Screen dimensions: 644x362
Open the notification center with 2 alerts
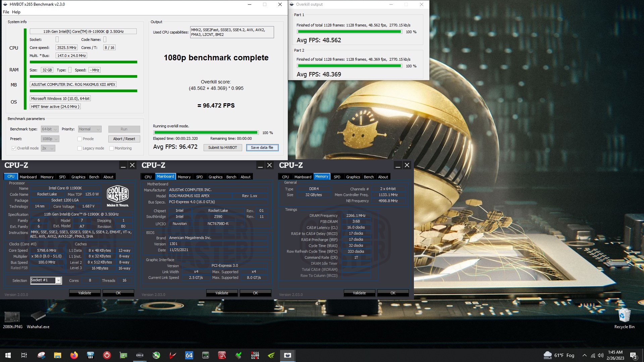click(x=633, y=355)
